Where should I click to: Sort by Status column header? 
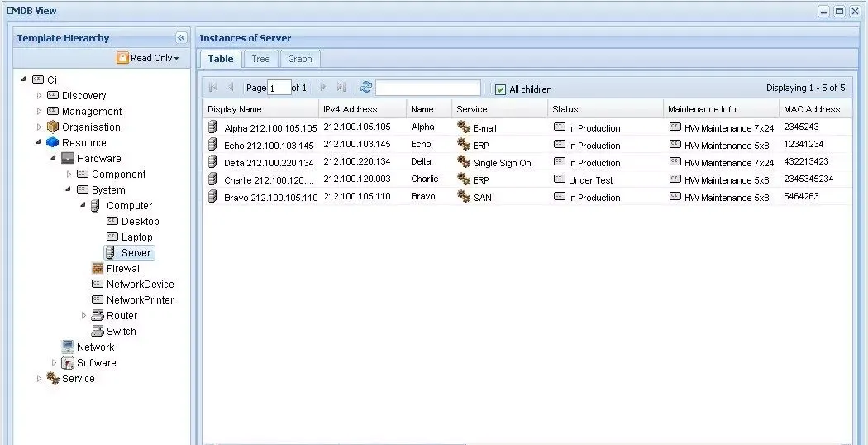pyautogui.click(x=606, y=109)
